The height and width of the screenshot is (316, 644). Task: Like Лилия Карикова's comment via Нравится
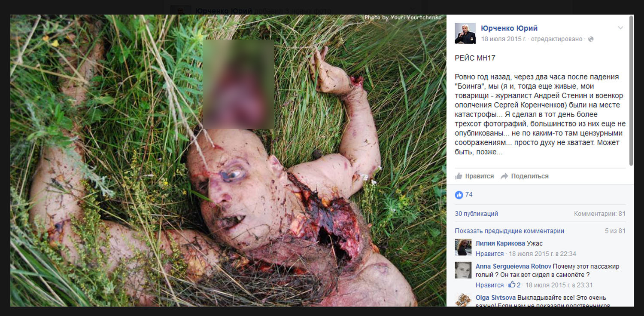[x=489, y=254]
